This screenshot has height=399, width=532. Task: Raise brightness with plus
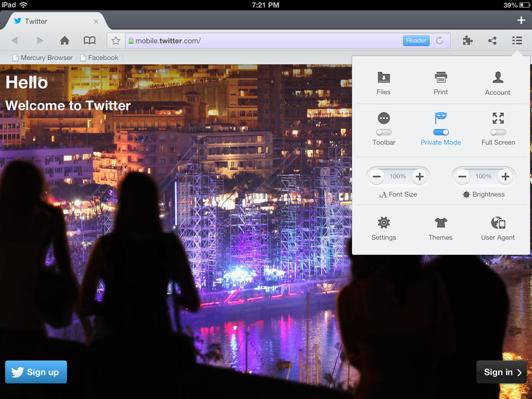pyautogui.click(x=505, y=176)
